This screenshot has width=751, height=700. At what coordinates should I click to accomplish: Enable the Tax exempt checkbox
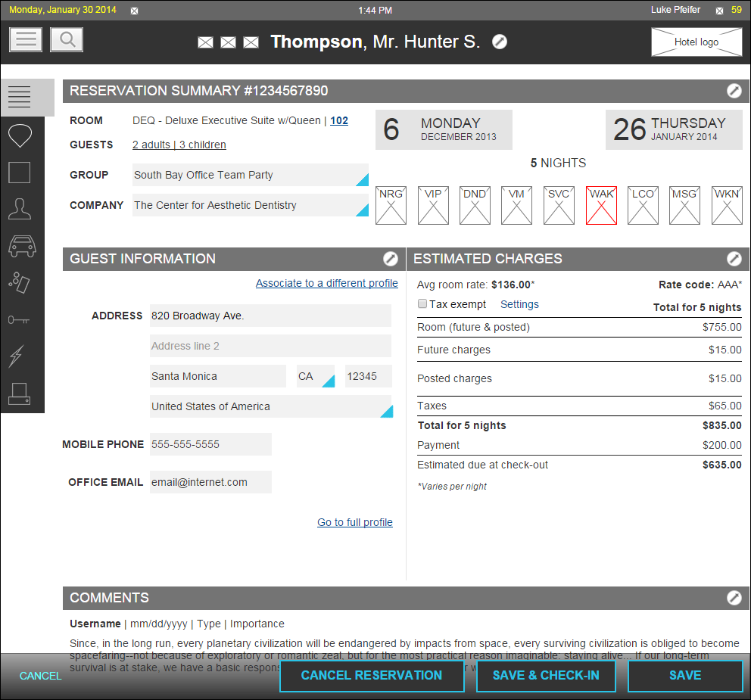click(x=422, y=304)
